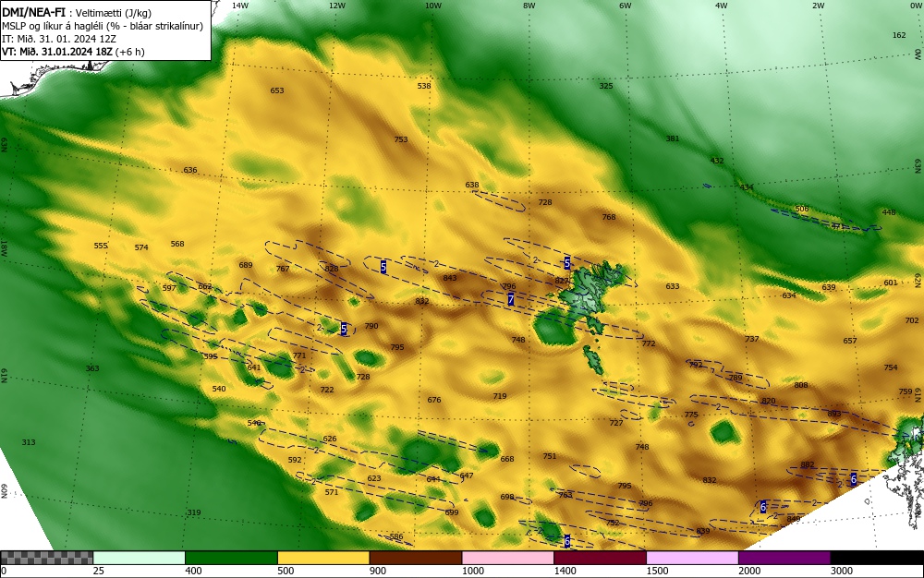Click the CAPE value 702
This screenshot has height=578, width=924.
pyautogui.click(x=912, y=320)
